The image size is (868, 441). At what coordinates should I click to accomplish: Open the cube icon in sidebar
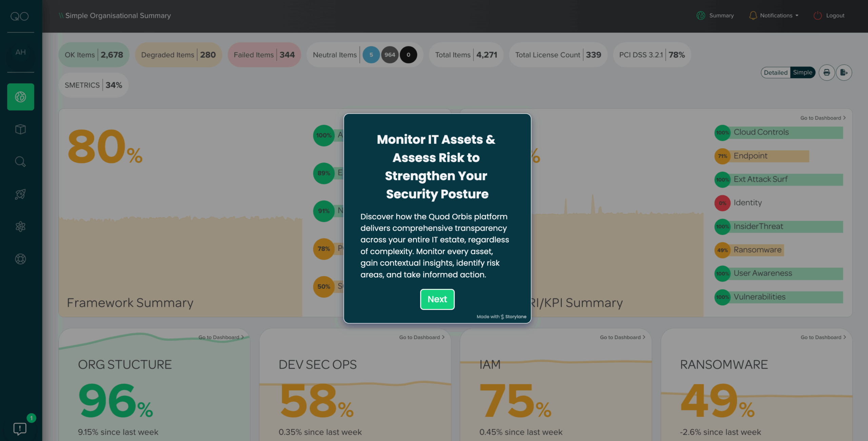[x=20, y=129]
